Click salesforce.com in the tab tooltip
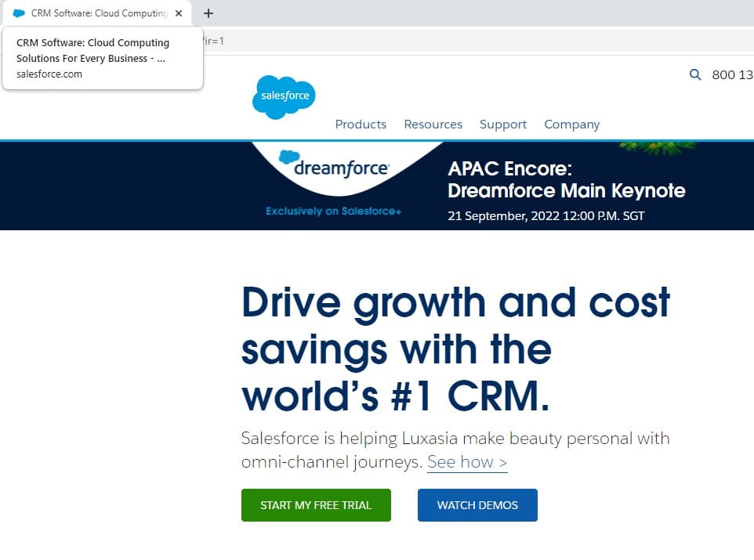 tap(49, 74)
